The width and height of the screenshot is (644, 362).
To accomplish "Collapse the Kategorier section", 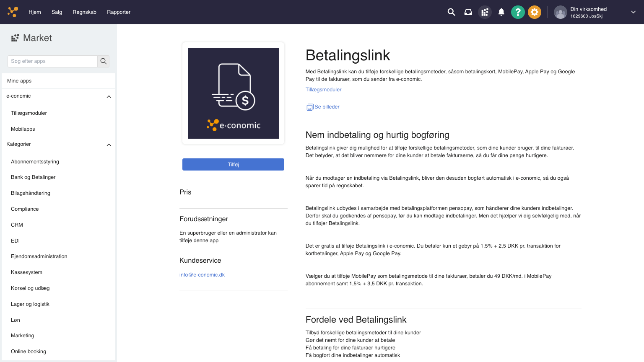I will click(x=109, y=145).
